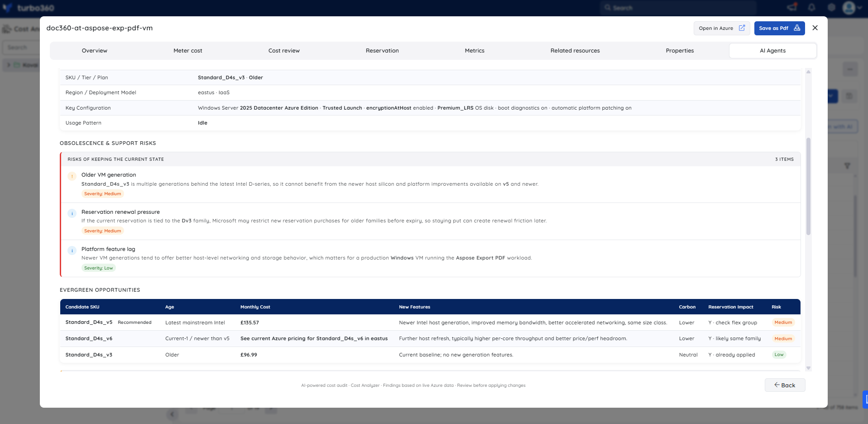This screenshot has height=424, width=868.
Task: Switch to the Properties tab
Action: pos(680,51)
